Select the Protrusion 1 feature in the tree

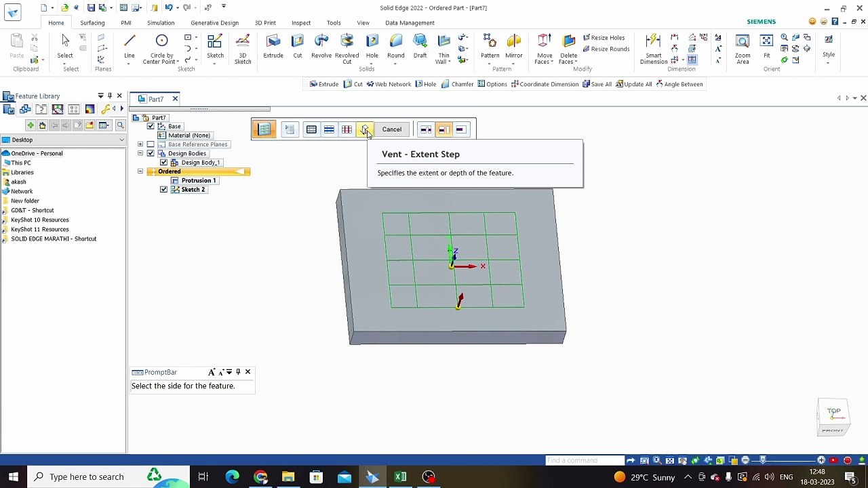tap(199, 181)
